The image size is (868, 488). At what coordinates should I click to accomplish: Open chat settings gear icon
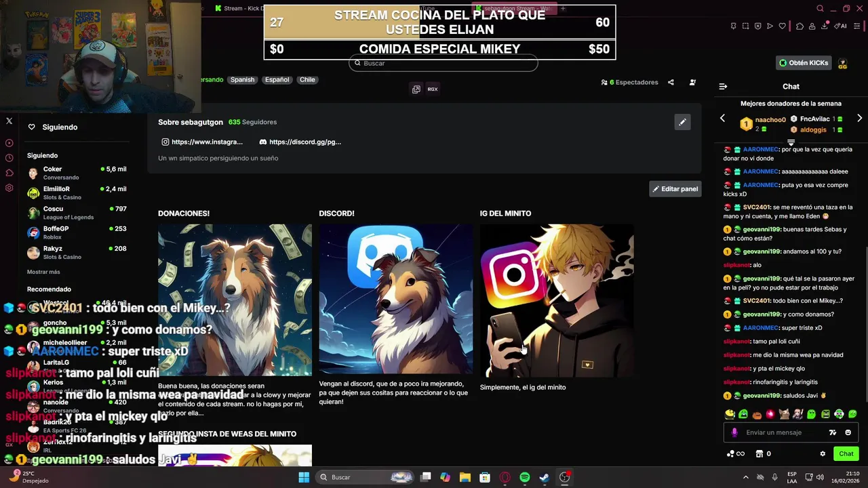tap(823, 454)
